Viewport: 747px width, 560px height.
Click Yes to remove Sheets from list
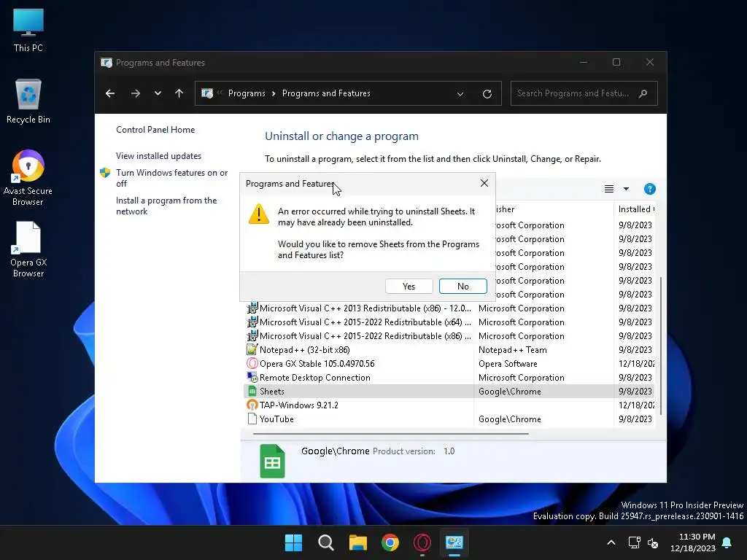click(x=409, y=286)
